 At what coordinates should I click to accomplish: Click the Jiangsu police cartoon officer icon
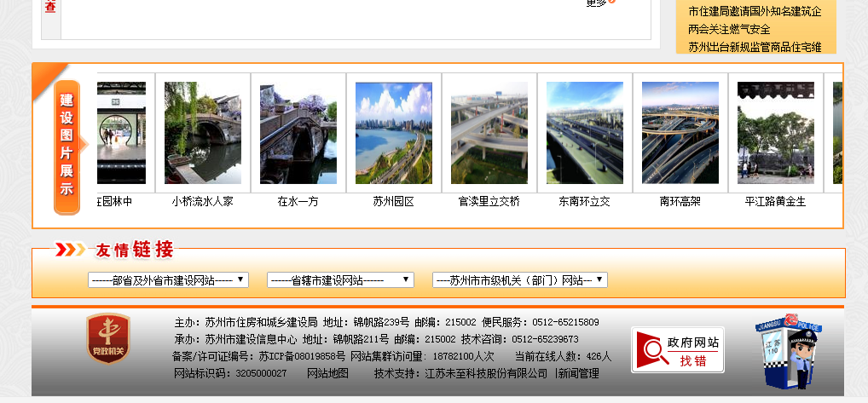tap(789, 354)
